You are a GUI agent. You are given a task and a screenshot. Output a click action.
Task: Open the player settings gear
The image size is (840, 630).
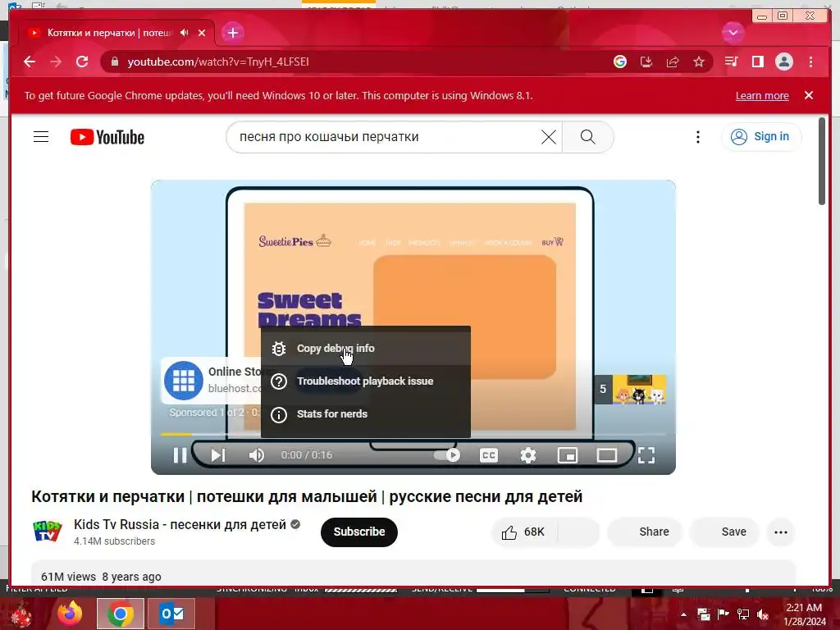(528, 454)
